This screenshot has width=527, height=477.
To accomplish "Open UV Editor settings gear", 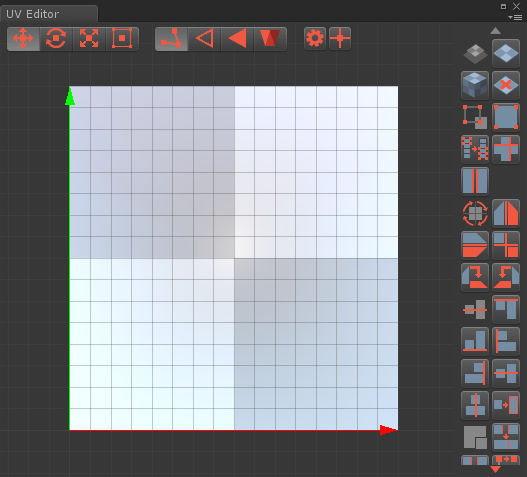I will (x=315, y=38).
